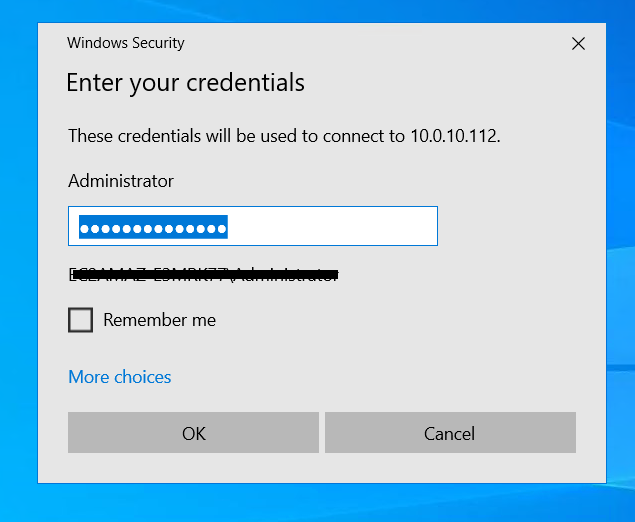Cancel the credential prompt

450,433
